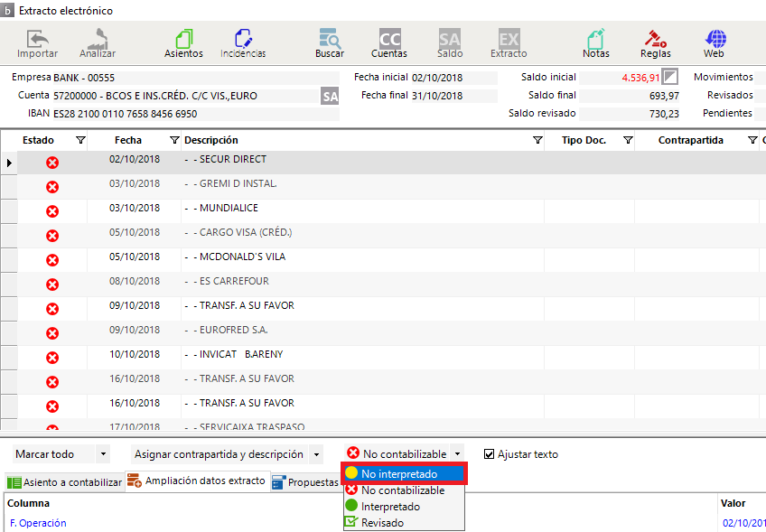Image resolution: width=766 pixels, height=532 pixels.
Task: Switch to the Ampliación datos extracto tab
Action: pyautogui.click(x=197, y=481)
